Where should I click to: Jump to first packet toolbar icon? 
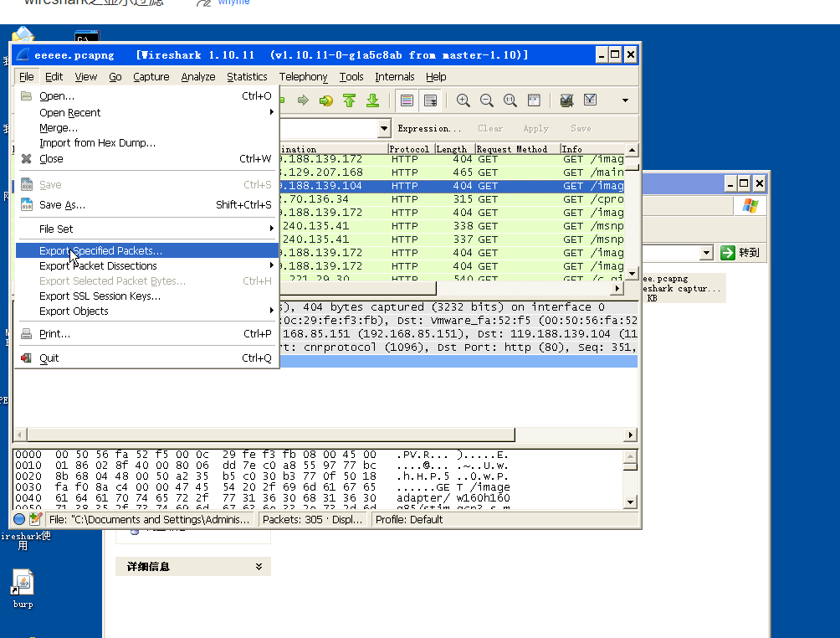(349, 100)
